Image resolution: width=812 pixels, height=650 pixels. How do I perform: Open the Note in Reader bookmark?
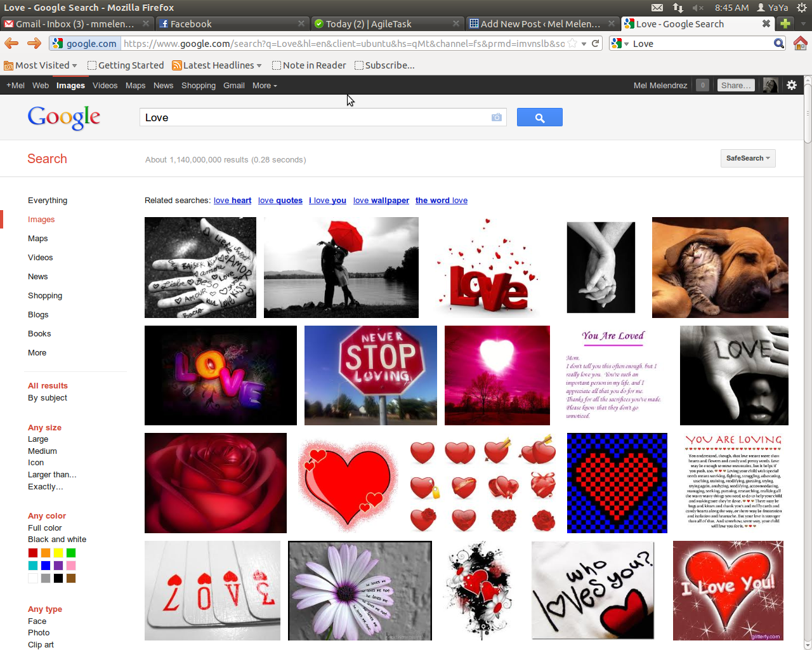point(309,65)
